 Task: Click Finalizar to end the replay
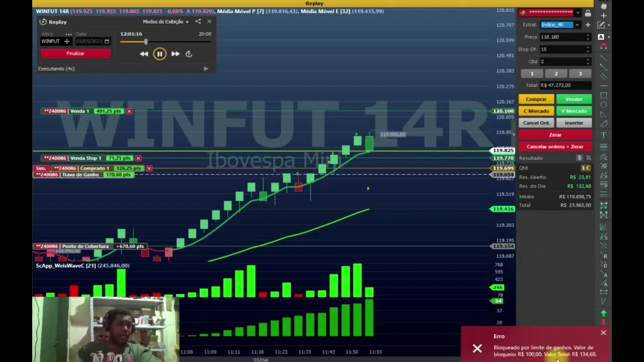tap(75, 53)
